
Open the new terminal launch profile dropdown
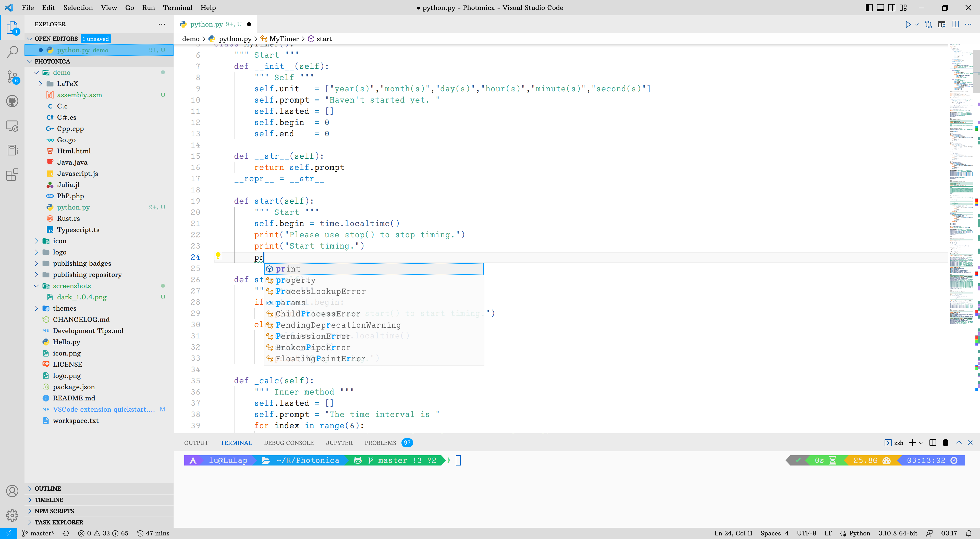coord(921,443)
